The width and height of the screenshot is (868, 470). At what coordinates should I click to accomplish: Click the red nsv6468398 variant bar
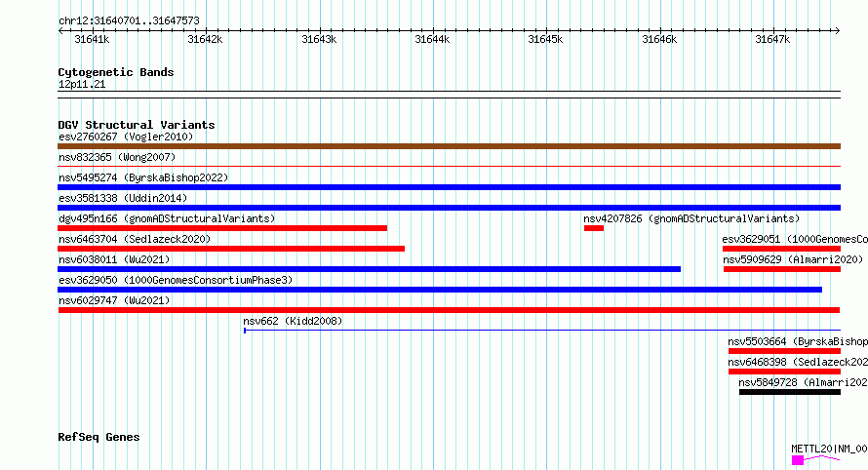click(x=784, y=372)
